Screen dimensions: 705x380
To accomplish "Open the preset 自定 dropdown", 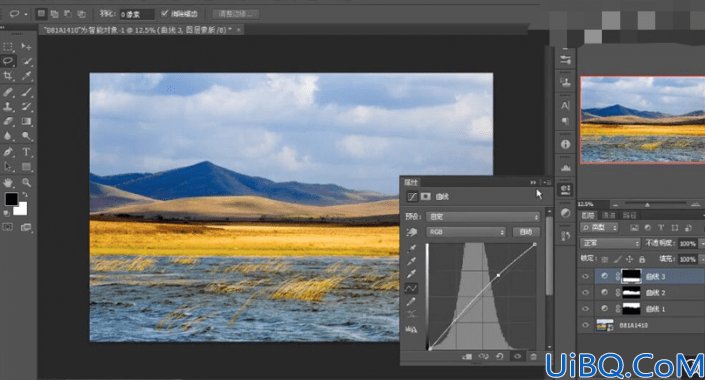I will (483, 217).
